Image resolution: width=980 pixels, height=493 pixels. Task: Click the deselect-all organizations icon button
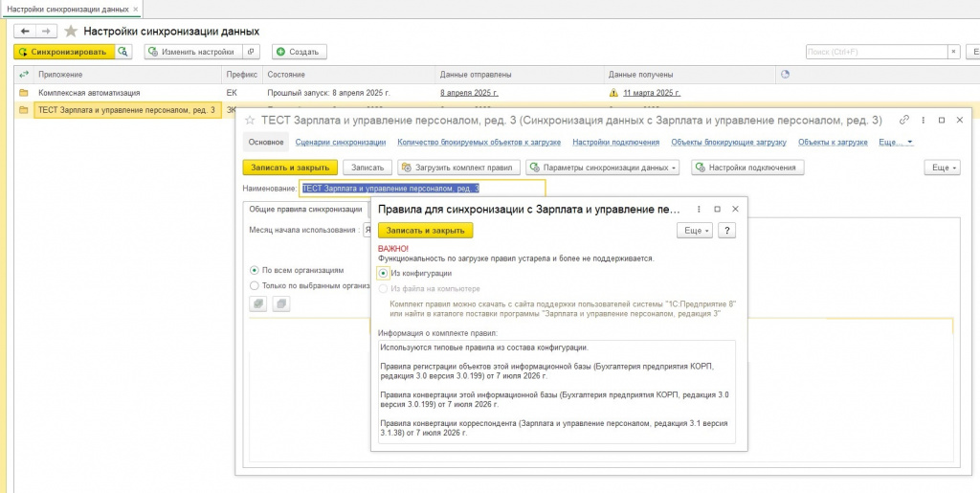click(x=280, y=303)
